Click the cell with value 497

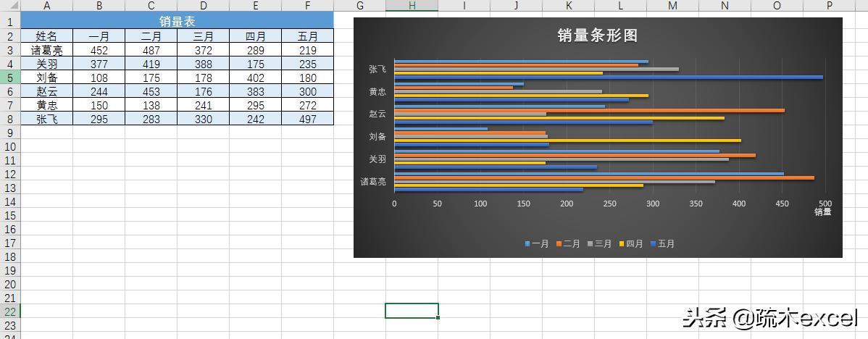pos(308,118)
